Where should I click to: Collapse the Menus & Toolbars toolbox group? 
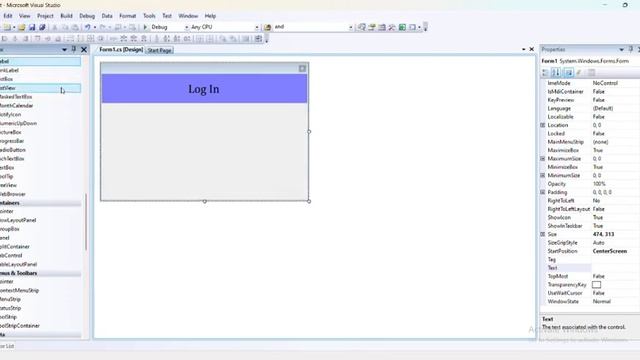[x=40, y=273]
